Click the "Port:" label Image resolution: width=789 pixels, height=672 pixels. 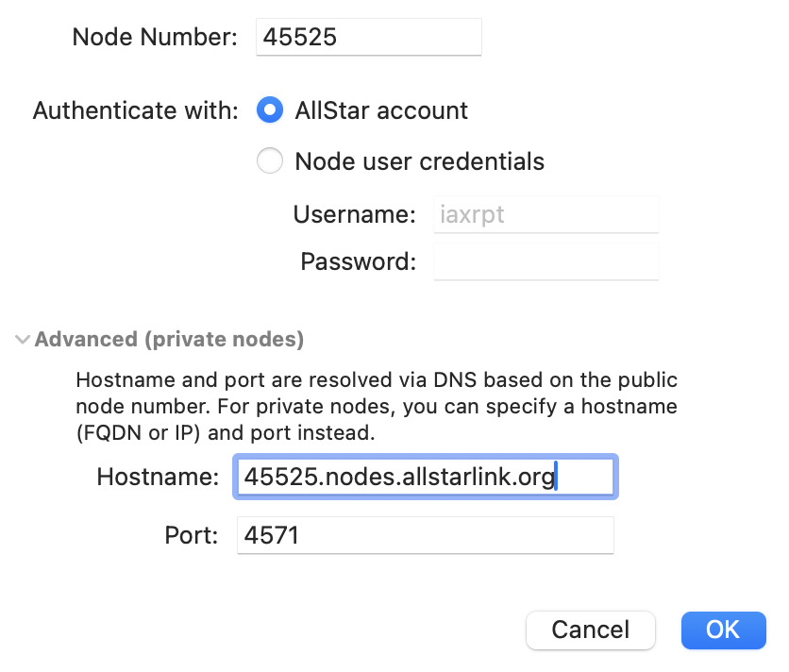click(190, 535)
